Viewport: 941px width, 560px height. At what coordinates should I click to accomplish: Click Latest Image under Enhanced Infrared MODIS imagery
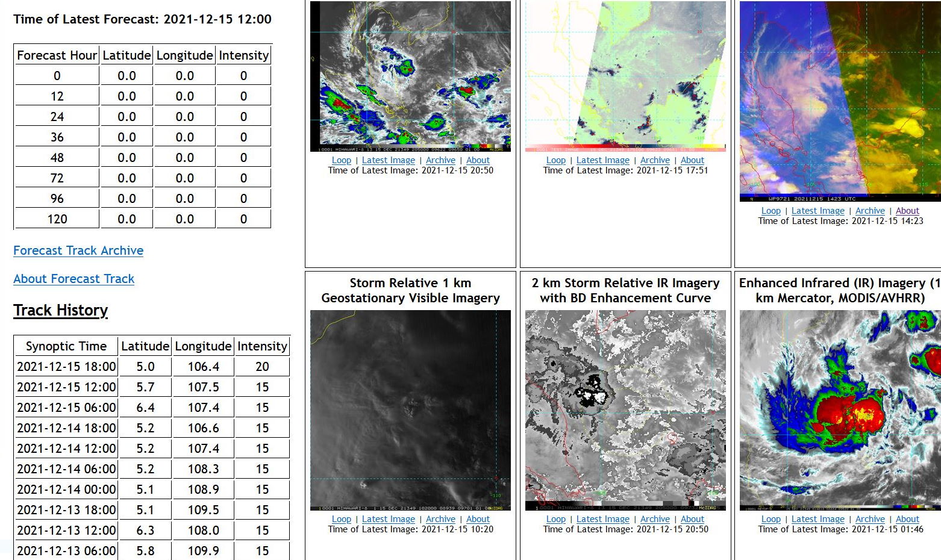coord(818,519)
